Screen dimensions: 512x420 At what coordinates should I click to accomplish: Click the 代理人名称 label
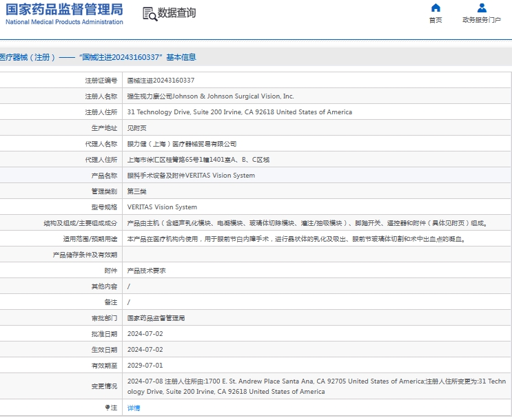tap(101, 144)
